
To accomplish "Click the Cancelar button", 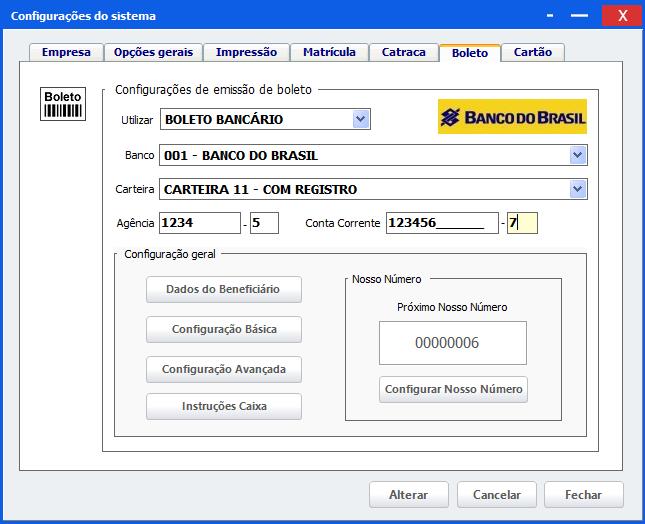I will tap(497, 494).
